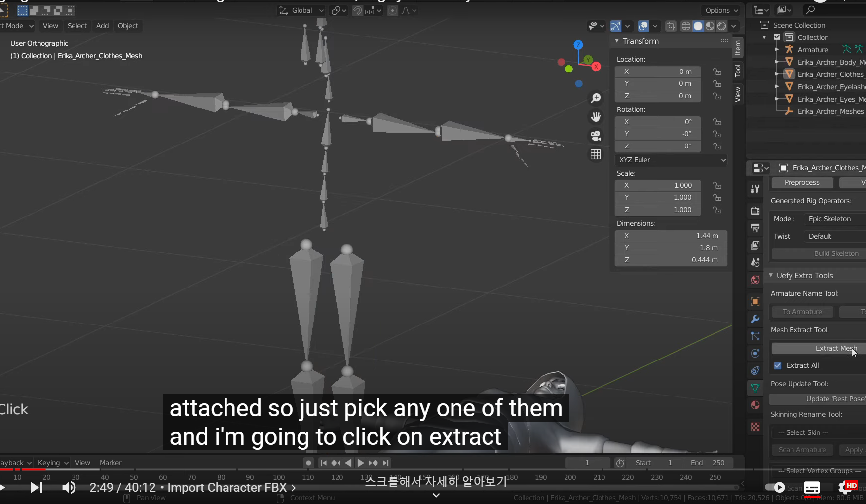
Task: Open the Material properties sphere icon
Action: coord(755,405)
